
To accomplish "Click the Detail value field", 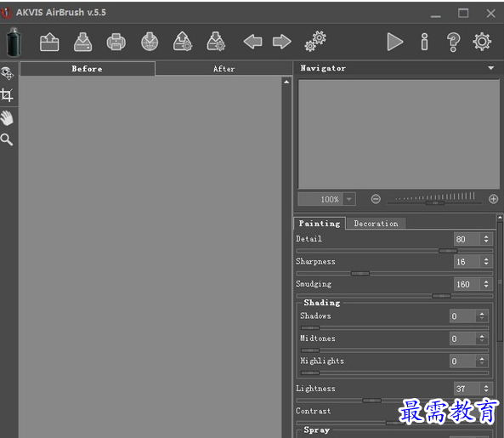I will coord(467,239).
